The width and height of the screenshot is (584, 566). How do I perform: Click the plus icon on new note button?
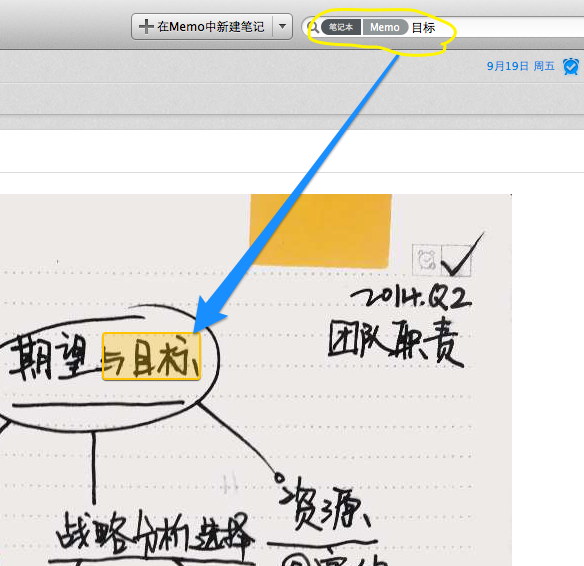pyautogui.click(x=146, y=26)
